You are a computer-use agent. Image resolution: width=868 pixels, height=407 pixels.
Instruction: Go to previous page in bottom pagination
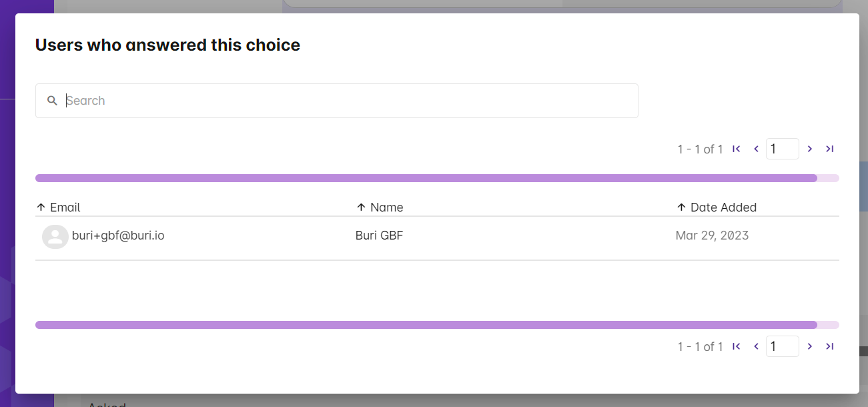(x=756, y=346)
